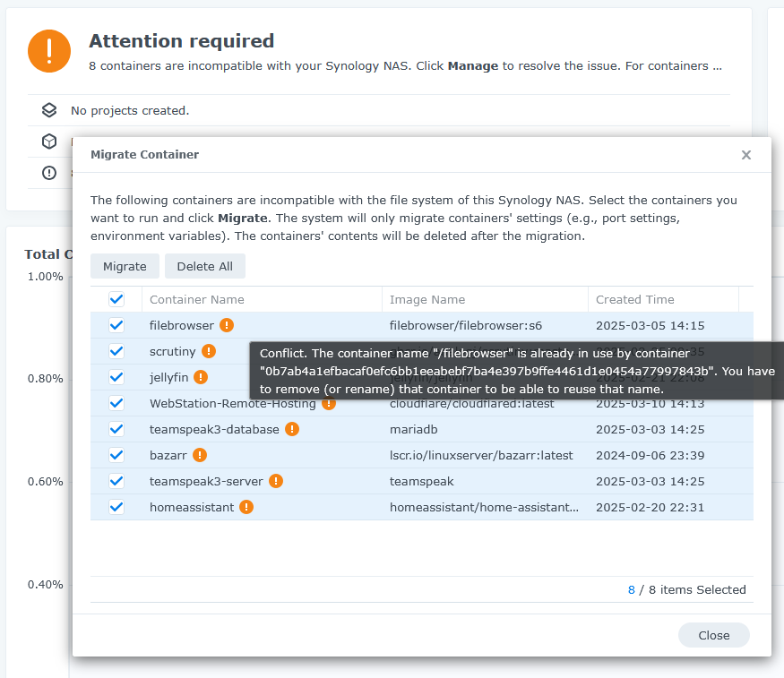Uncheck the scrutiny container checkbox
This screenshot has height=678, width=784.
(x=116, y=351)
